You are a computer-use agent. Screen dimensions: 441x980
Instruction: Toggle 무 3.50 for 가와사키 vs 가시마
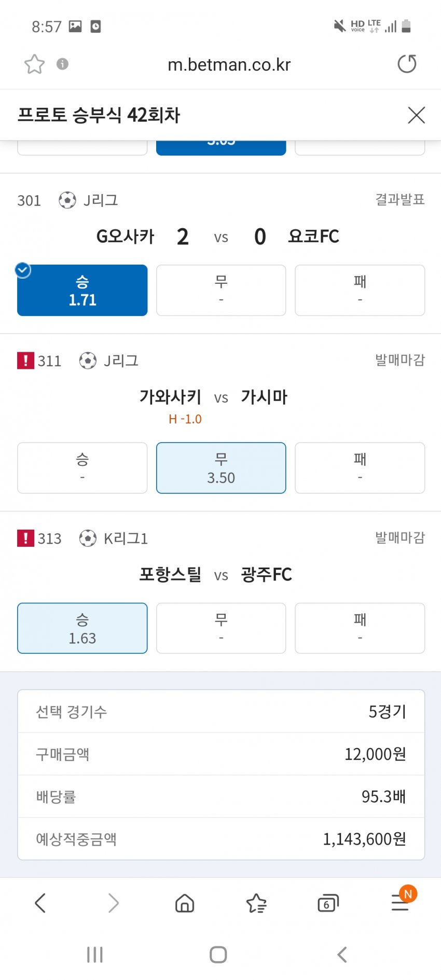point(221,468)
